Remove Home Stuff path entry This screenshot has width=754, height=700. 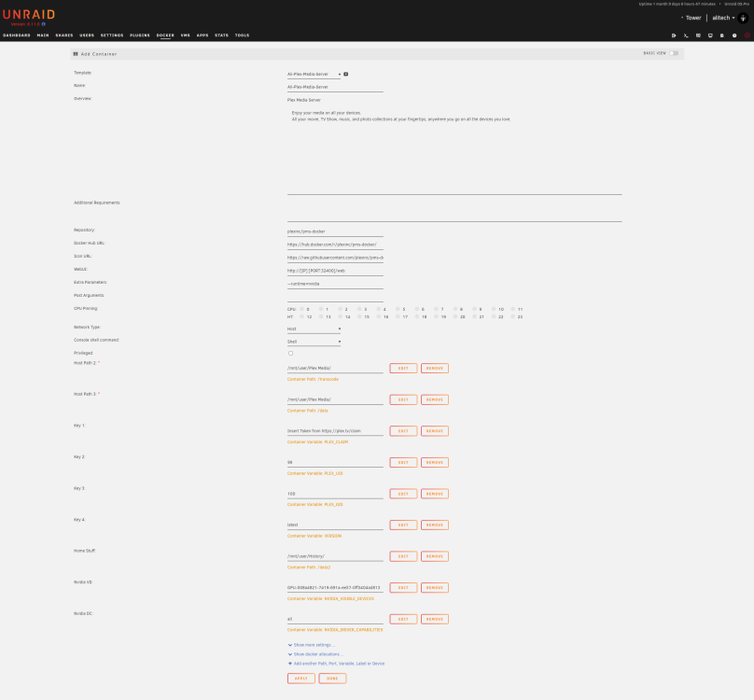tap(435, 556)
